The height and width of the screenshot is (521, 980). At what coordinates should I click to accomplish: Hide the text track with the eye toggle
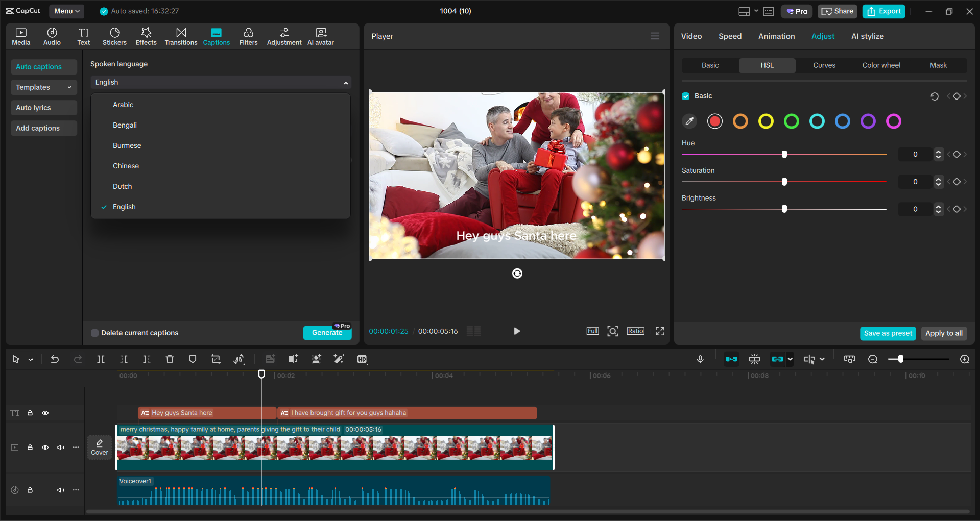45,413
